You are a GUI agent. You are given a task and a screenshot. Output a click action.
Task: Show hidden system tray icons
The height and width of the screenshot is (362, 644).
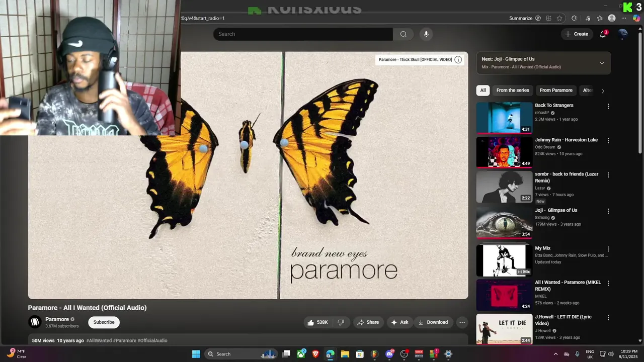(x=555, y=354)
